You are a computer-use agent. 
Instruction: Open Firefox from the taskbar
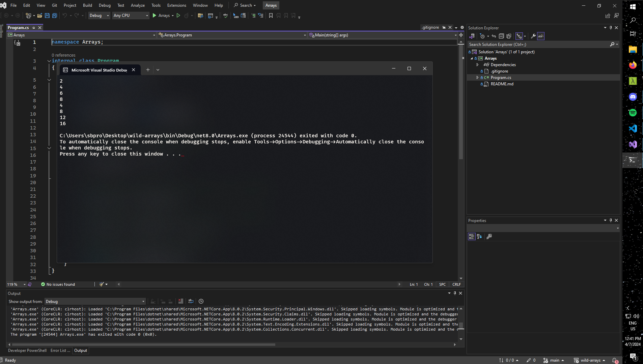633,65
